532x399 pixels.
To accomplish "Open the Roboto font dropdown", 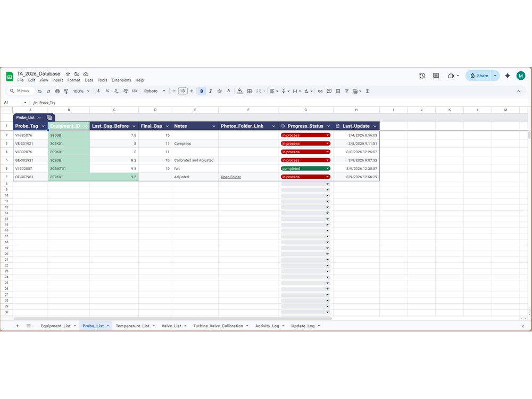I will pyautogui.click(x=154, y=91).
